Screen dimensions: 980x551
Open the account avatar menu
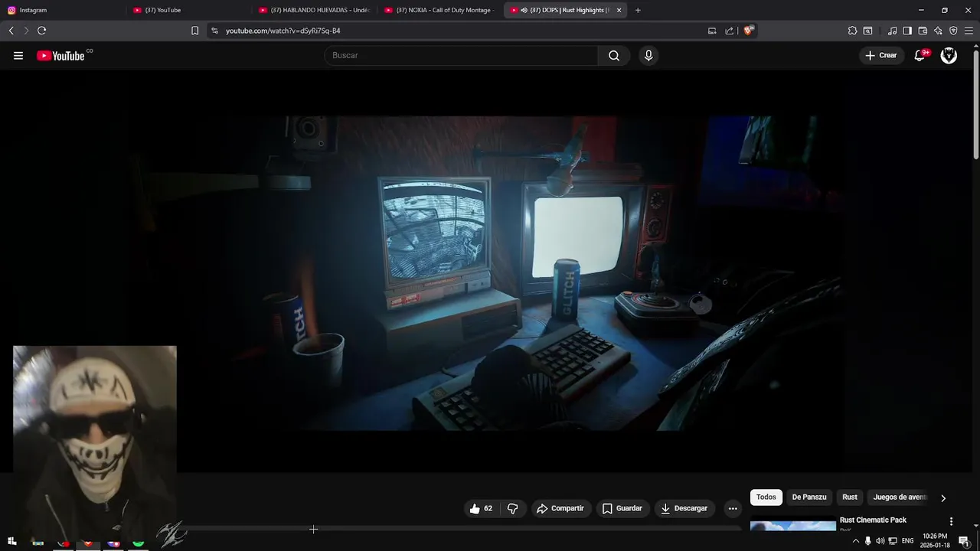tap(949, 55)
